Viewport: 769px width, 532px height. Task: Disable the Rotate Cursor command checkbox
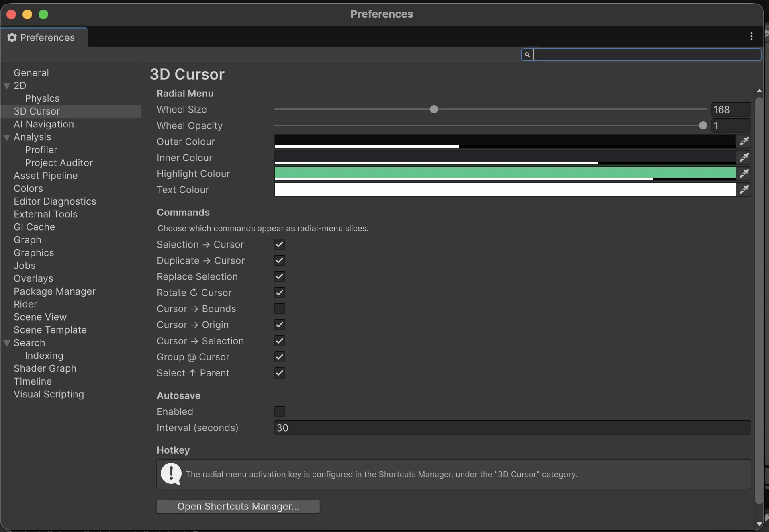click(x=280, y=293)
